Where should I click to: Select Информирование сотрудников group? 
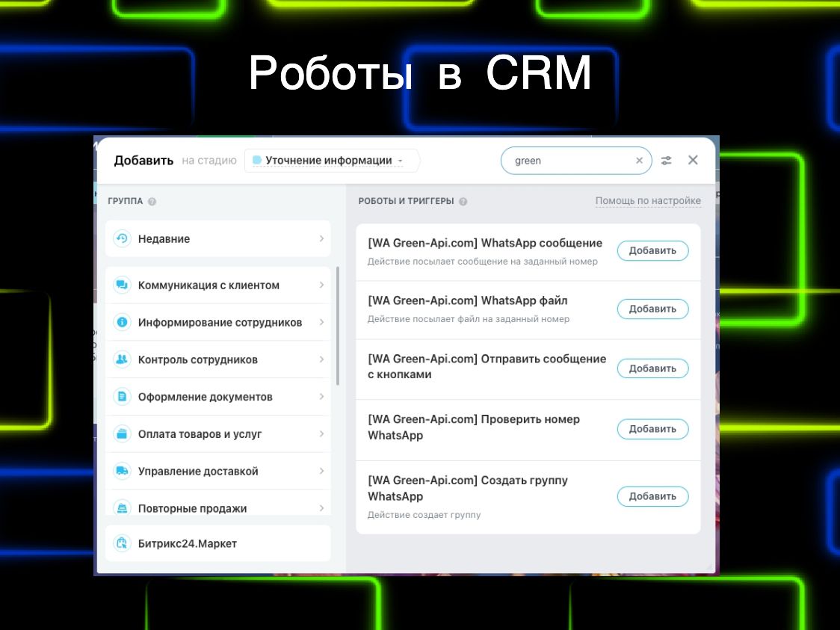[218, 322]
